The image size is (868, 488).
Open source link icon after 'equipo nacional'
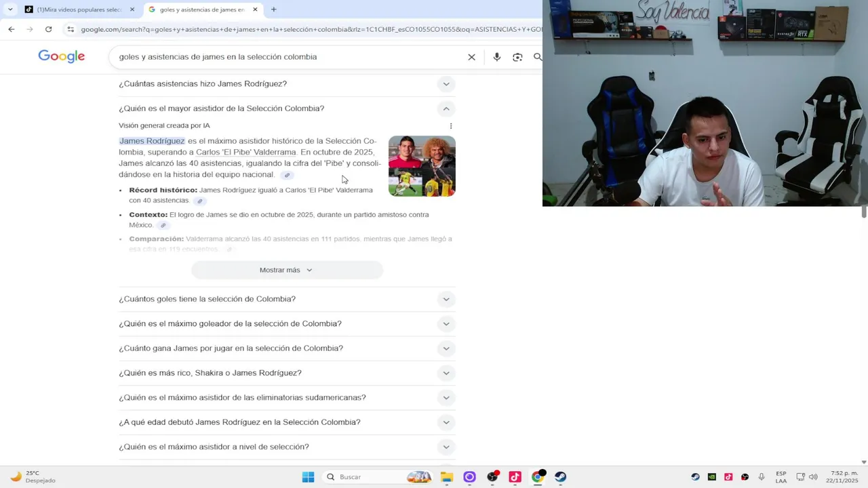point(287,176)
